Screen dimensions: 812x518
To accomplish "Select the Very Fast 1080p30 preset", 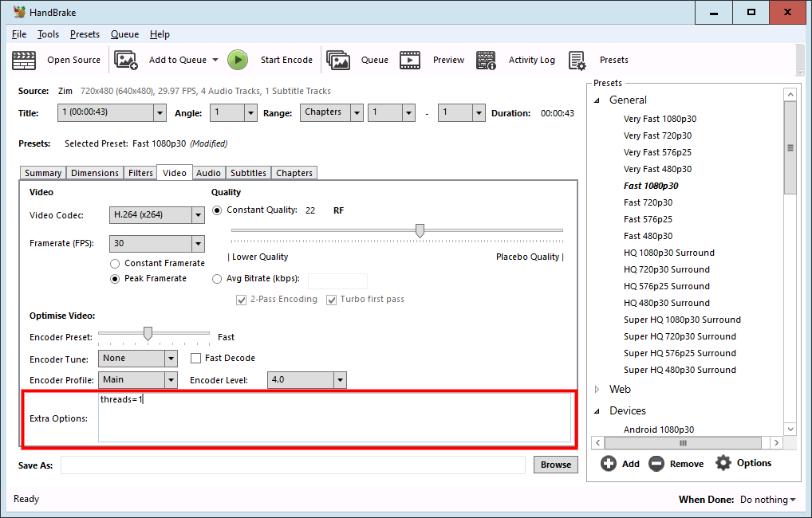I will pos(660,119).
